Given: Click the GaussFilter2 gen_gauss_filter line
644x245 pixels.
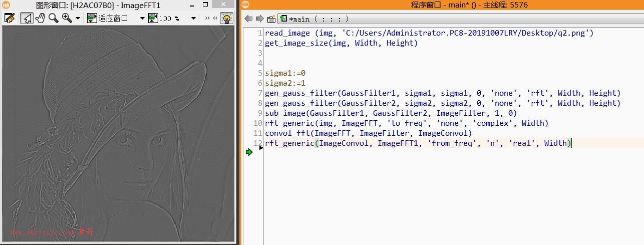Looking at the screenshot, I should coord(443,103).
